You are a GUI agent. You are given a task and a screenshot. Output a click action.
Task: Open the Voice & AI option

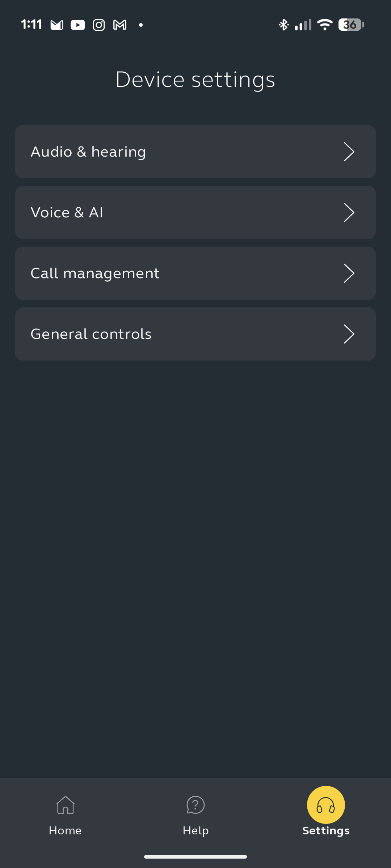pos(67,213)
